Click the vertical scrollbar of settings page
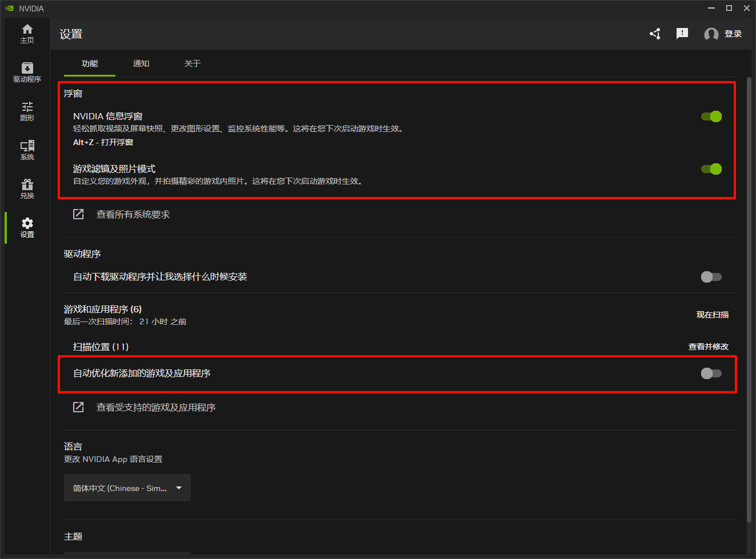 click(x=749, y=300)
